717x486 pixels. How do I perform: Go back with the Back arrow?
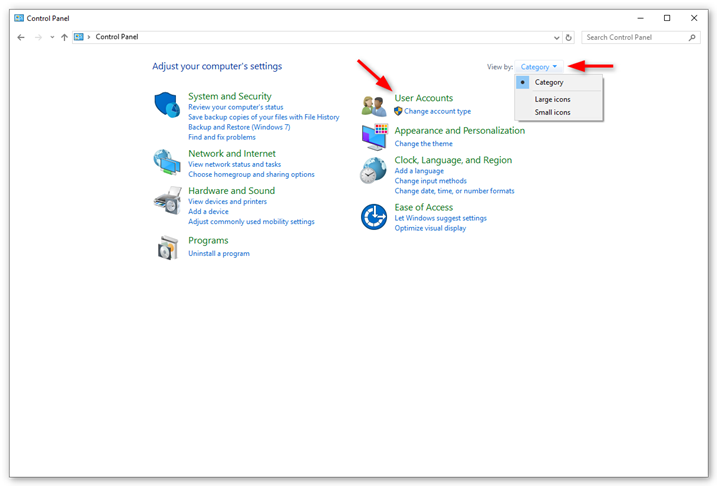click(21, 37)
